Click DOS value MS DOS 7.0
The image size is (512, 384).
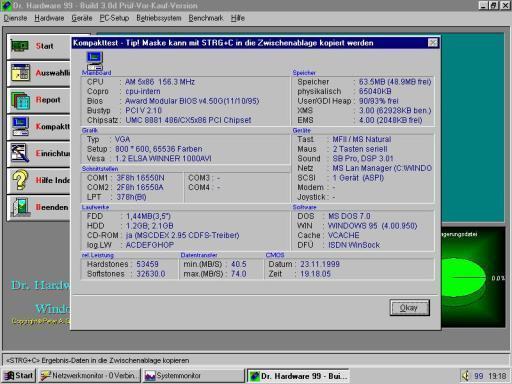point(349,216)
